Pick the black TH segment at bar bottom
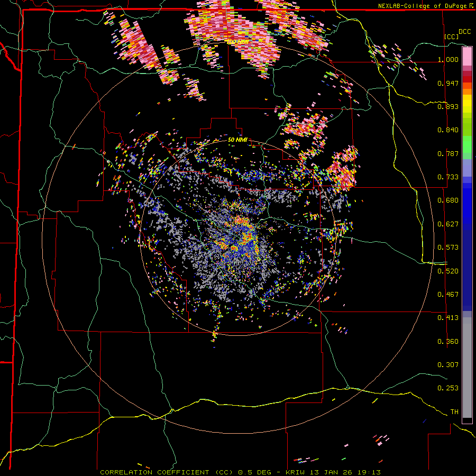This screenshot has width=476, height=476. pyautogui.click(x=467, y=420)
